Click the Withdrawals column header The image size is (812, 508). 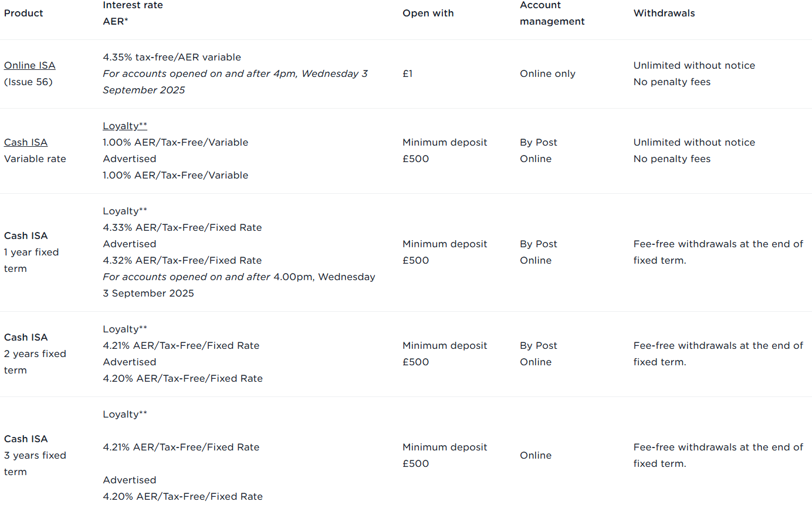664,13
